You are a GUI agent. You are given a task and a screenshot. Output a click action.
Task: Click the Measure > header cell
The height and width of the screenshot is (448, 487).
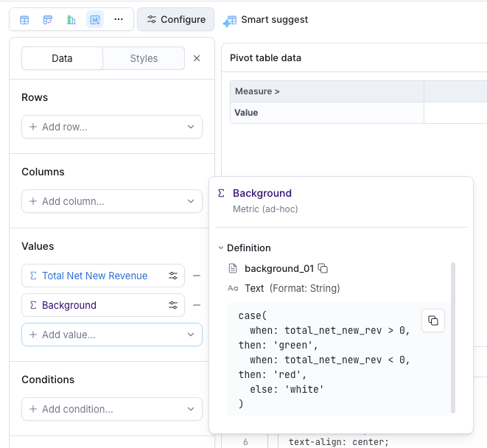[327, 91]
